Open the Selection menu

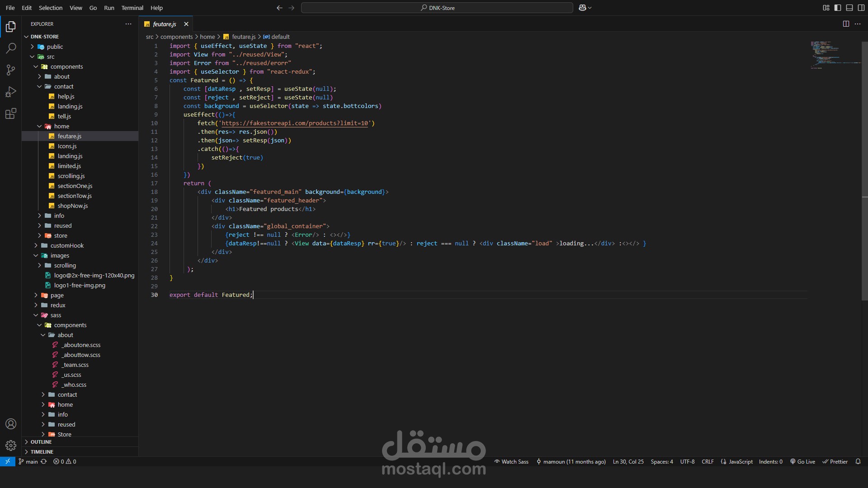tap(51, 8)
